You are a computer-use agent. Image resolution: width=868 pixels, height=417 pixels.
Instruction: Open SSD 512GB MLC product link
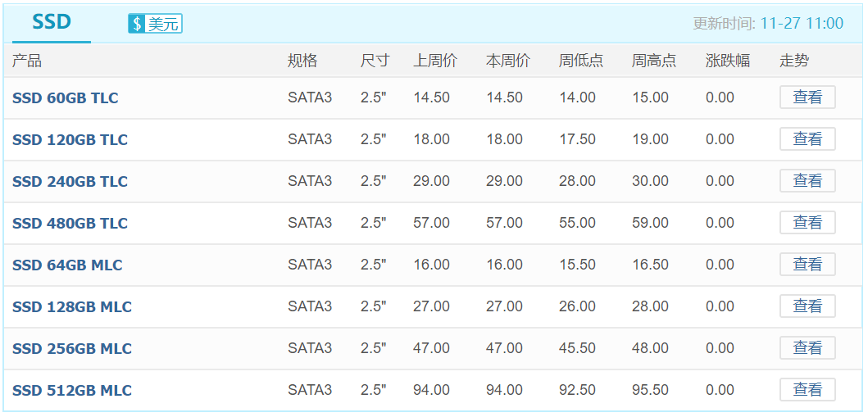[x=72, y=391]
